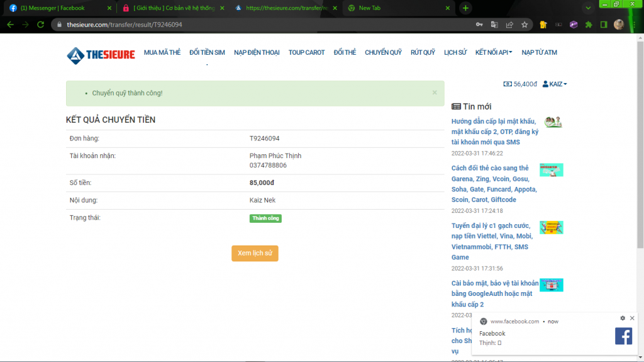Click the Xem lịch sử button
The height and width of the screenshot is (362, 644).
tap(255, 253)
